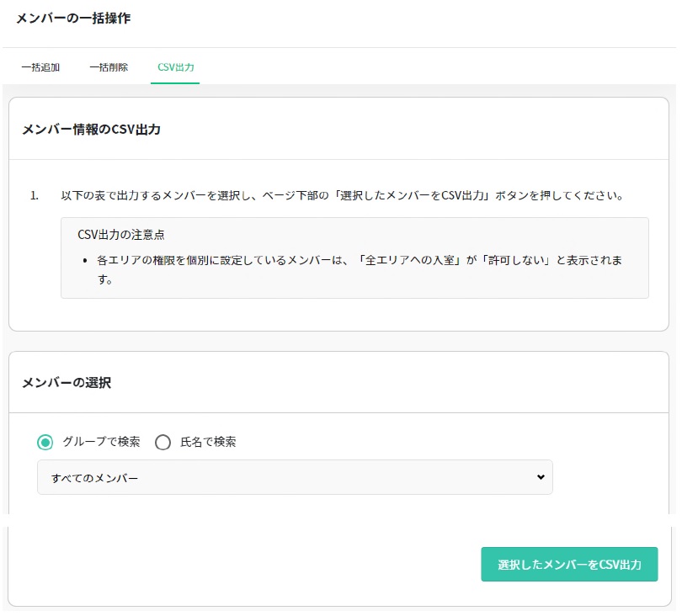This screenshot has height=616, width=682.
Task: Select the グループで検索 radio button
Action: (45, 443)
